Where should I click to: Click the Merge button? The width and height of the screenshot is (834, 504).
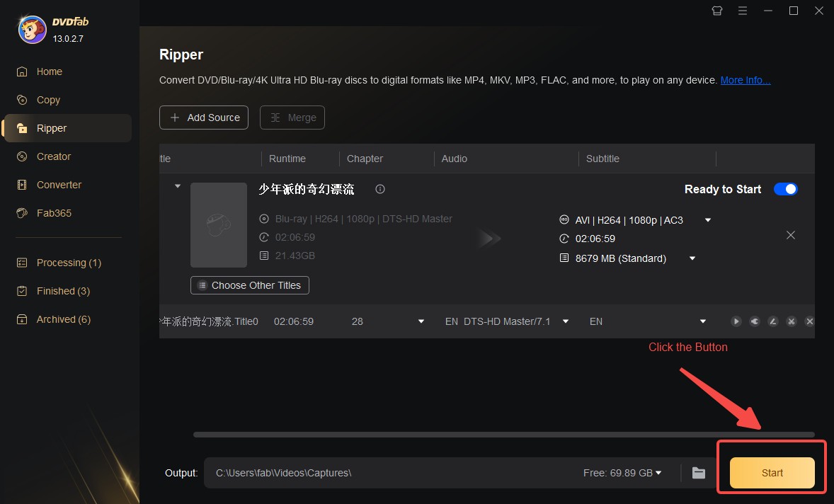(x=292, y=118)
